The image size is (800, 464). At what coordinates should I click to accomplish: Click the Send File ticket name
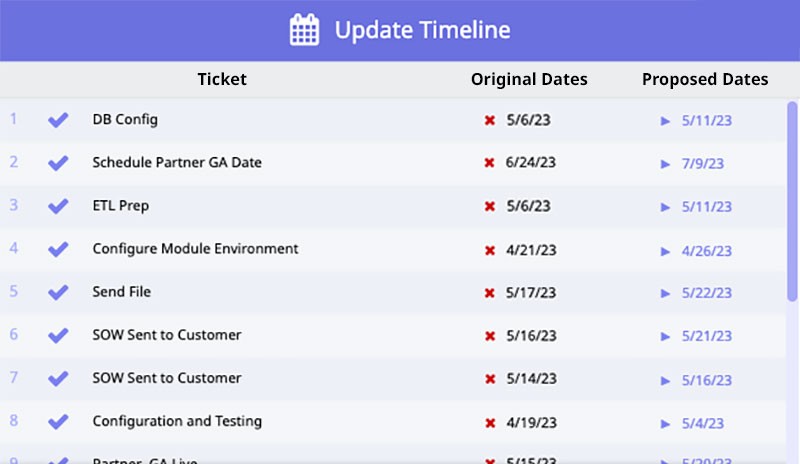click(x=121, y=291)
